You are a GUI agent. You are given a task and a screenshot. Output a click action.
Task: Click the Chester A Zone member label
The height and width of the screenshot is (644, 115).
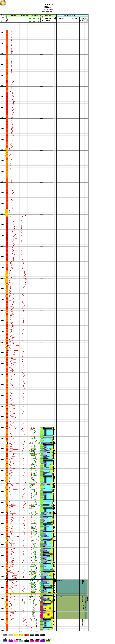60,597
